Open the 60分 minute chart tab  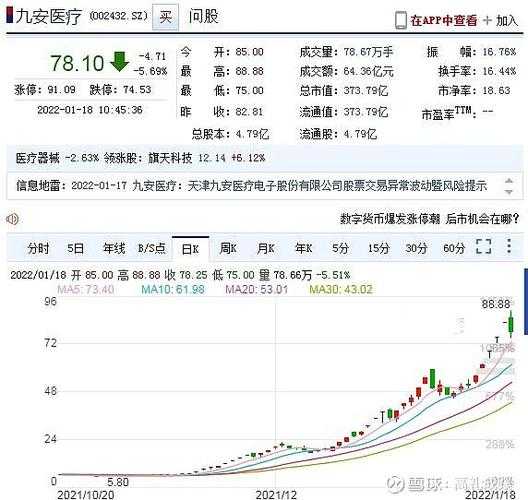(x=454, y=248)
